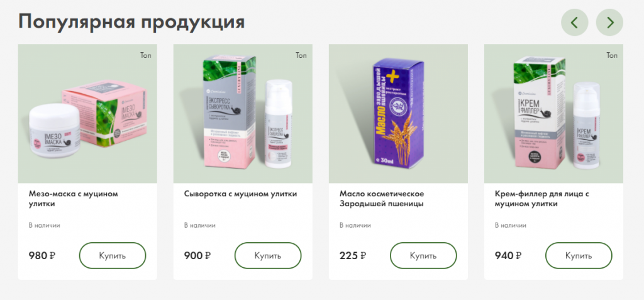
Task: Click В наличии status under Крем-филлер
Action: click(x=511, y=225)
